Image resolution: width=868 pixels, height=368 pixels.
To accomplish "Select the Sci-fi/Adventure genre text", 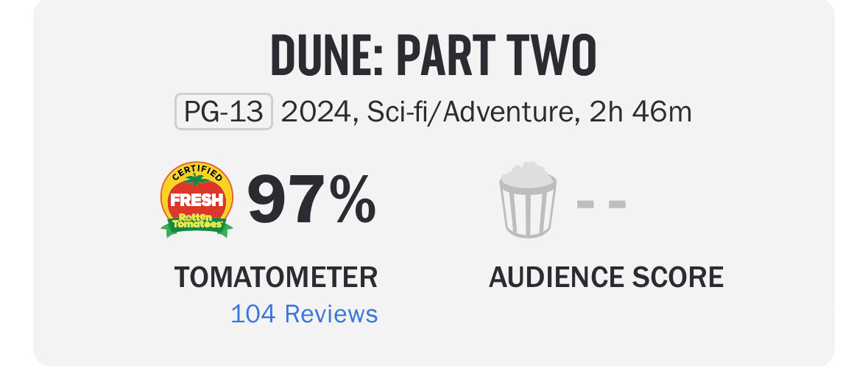I will (467, 113).
